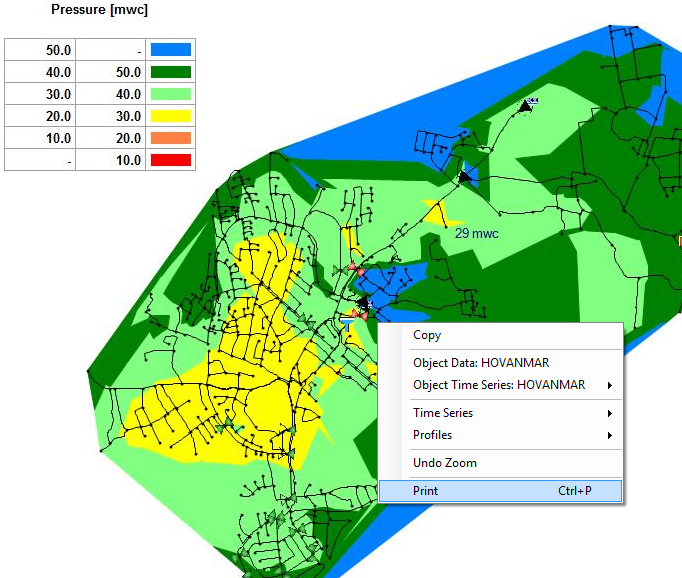Viewport: 682px width, 578px height.
Task: Click the black triangle node near top
Action: pyautogui.click(x=525, y=106)
